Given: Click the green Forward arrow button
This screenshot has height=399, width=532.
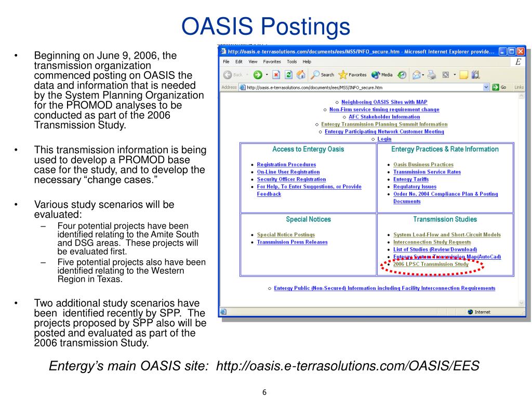Looking at the screenshot, I should point(258,75).
